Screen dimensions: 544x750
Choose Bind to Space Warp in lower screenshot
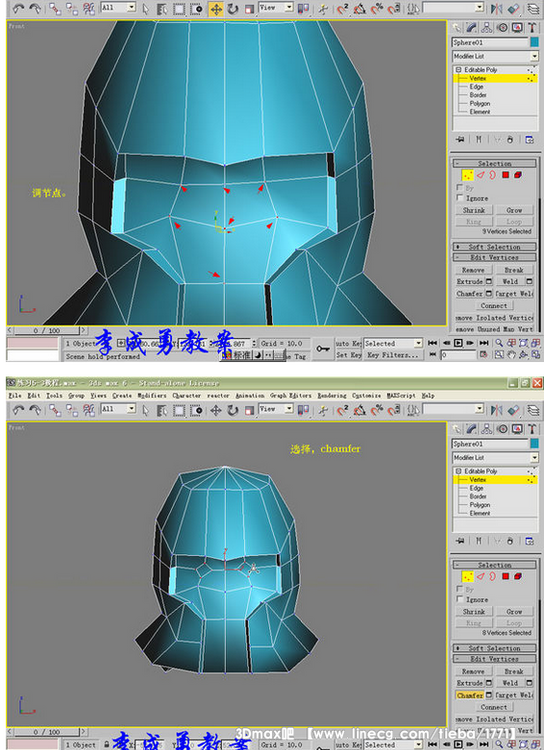tap(89, 410)
